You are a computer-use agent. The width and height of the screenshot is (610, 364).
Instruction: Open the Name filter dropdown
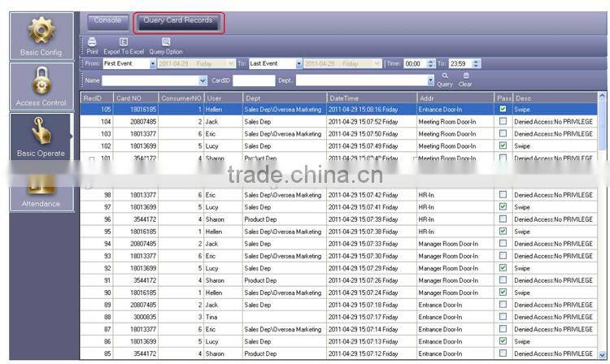click(203, 80)
